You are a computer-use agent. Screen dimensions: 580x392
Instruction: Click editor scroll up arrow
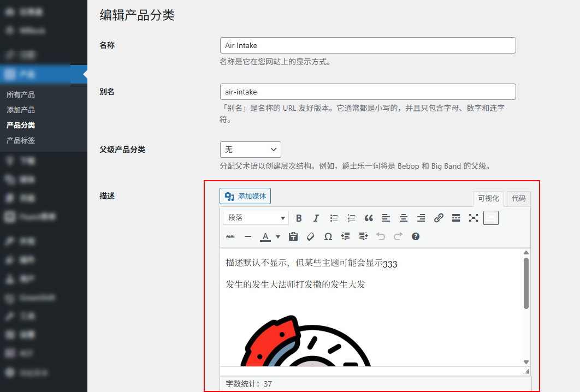pyautogui.click(x=526, y=253)
